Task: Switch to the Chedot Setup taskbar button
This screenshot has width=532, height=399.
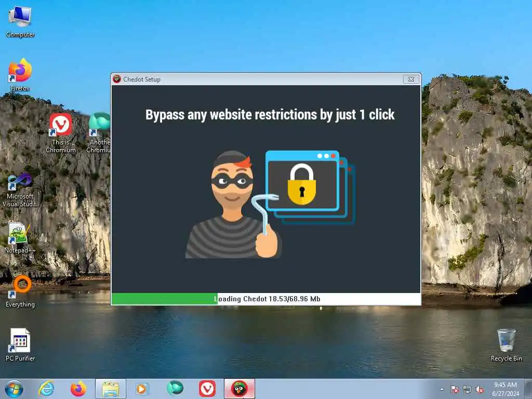Action: point(239,389)
